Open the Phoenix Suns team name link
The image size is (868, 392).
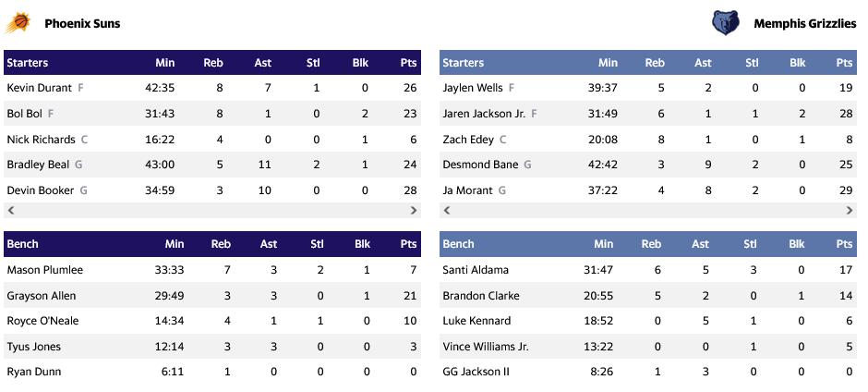pyautogui.click(x=82, y=23)
